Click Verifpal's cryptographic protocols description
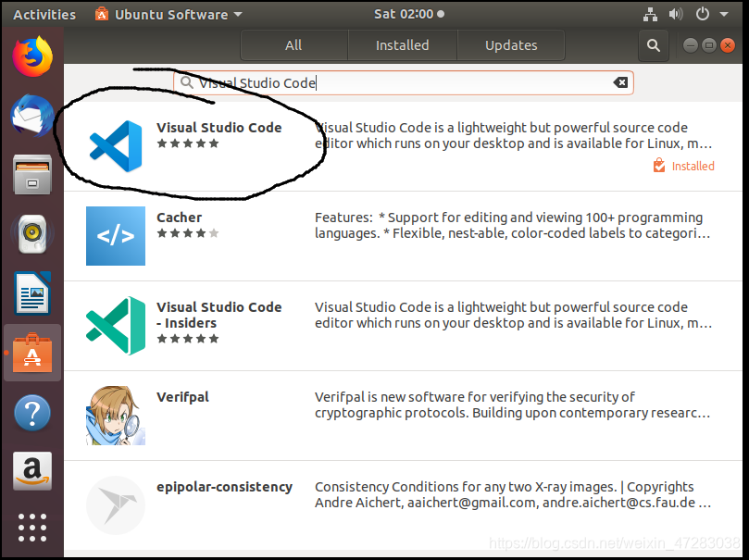This screenshot has width=749, height=560. pos(513,404)
